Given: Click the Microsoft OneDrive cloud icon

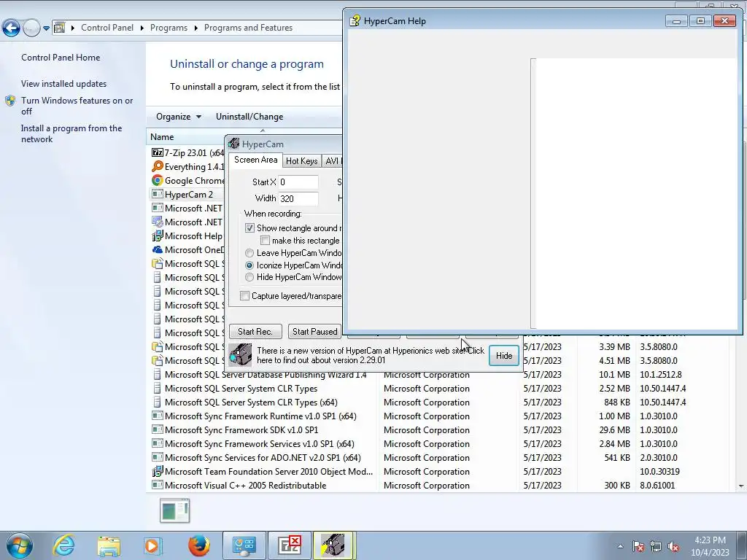Looking at the screenshot, I should [158, 249].
